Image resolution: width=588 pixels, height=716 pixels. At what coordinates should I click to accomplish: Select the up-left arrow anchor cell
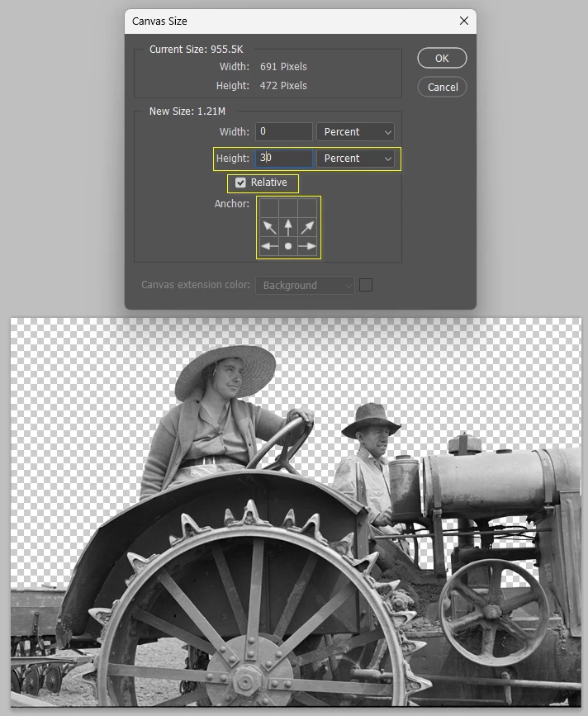click(269, 227)
